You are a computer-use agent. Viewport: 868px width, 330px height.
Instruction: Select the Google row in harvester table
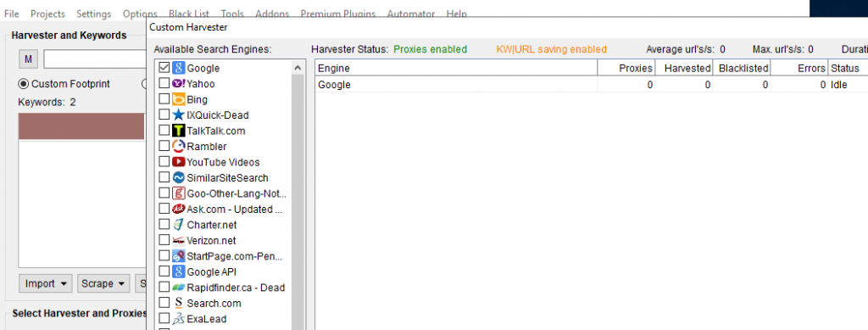coord(591,85)
